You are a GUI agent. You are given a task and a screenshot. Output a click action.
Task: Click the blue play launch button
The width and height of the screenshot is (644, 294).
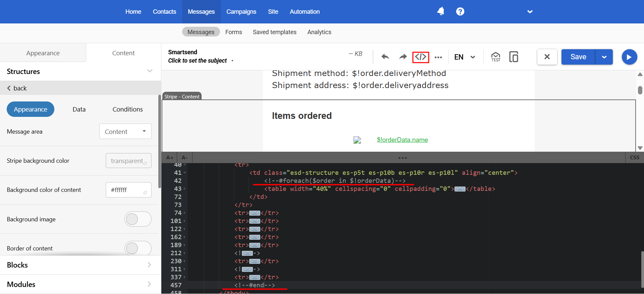[629, 57]
